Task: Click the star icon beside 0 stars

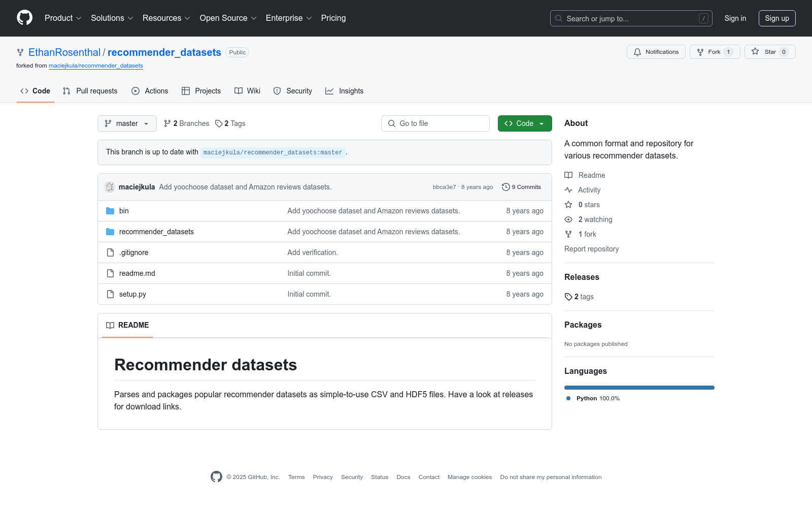Action: (x=568, y=205)
